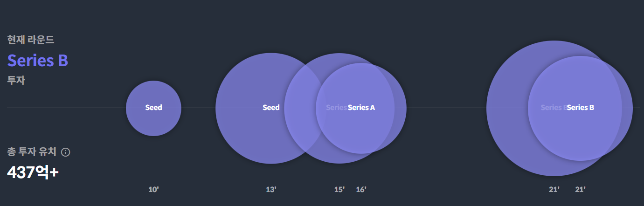
Task: Click the 13' year label
Action: [x=271, y=190]
